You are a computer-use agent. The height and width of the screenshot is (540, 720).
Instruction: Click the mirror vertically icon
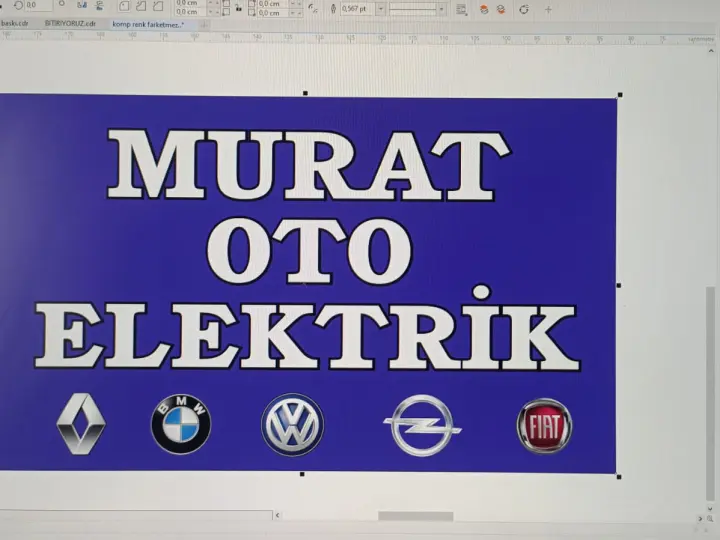pyautogui.click(x=99, y=6)
